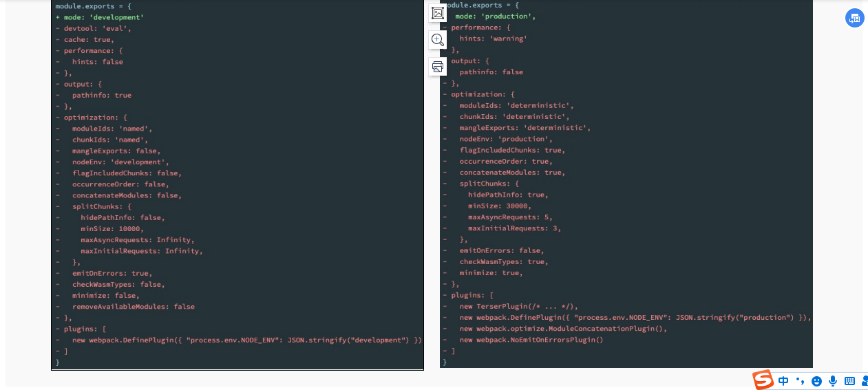
Task: Click the line "hidePathInfo: false,"
Action: 123,217
